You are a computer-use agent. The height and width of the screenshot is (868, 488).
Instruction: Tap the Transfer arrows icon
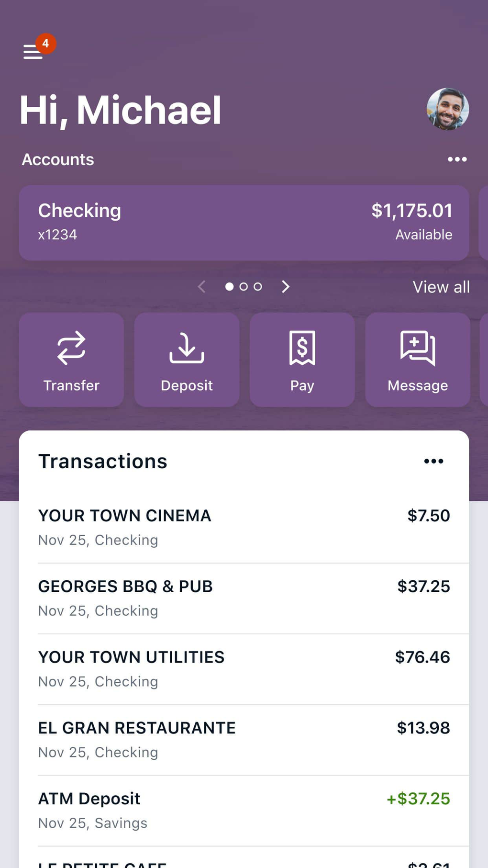pos(71,348)
